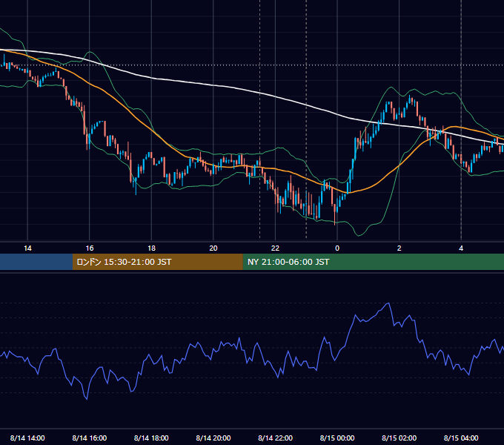This screenshot has height=445, width=504.
Task: Click the 8/14 18:00 date label
Action: point(151,438)
